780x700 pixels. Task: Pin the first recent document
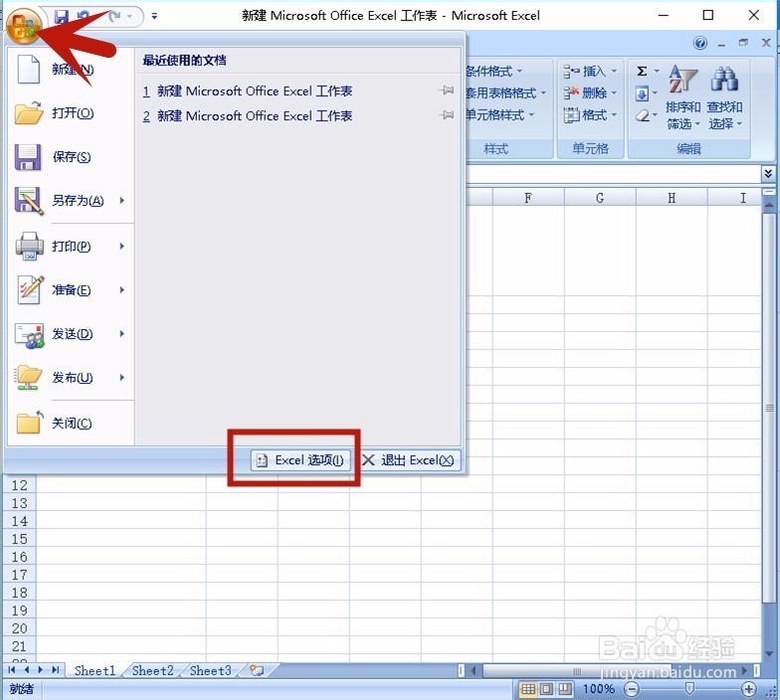pos(446,90)
